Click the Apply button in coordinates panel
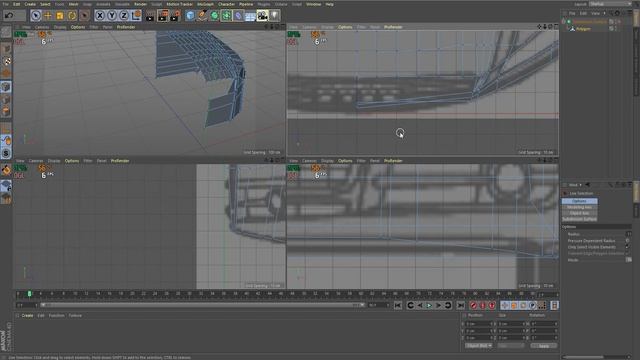The image size is (640, 360). point(544,346)
